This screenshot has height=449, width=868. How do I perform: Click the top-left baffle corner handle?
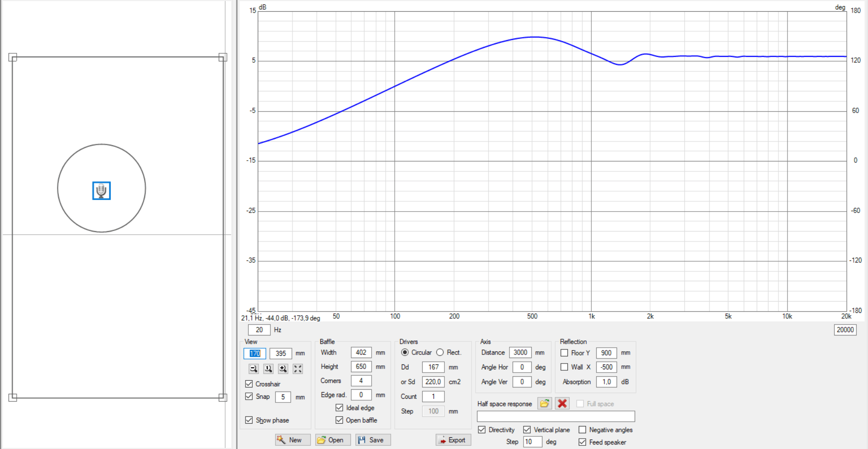(13, 57)
